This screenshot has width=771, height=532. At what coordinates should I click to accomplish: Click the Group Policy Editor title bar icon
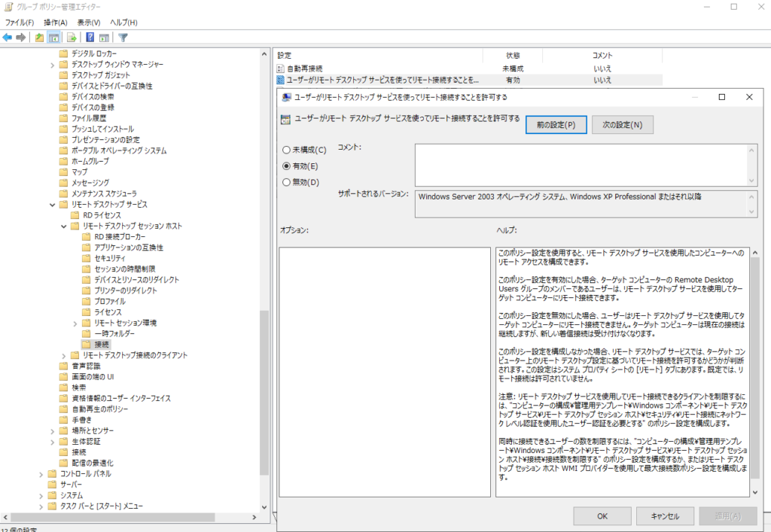8,7
